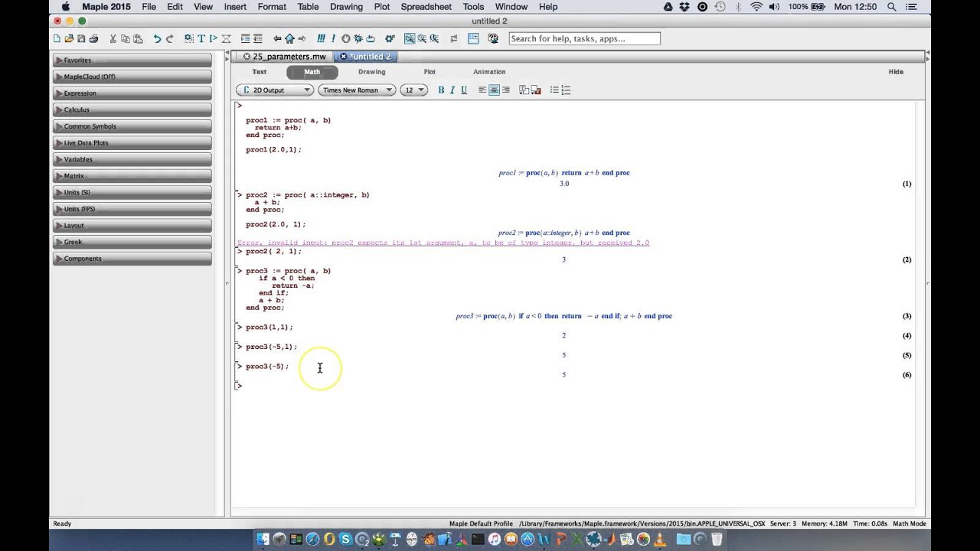Expand the Live Data Plots palette

132,143
